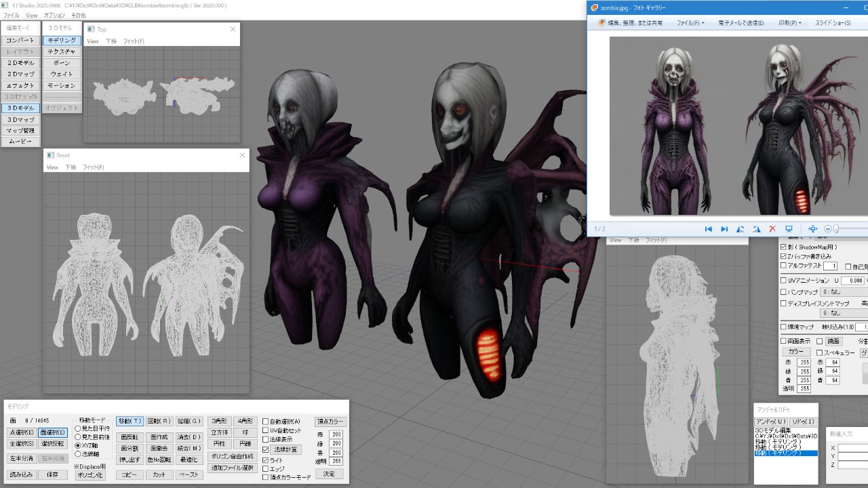The height and width of the screenshot is (488, 868).
Task: Delete zombie.jpg using the red X icon
Action: pyautogui.click(x=772, y=229)
